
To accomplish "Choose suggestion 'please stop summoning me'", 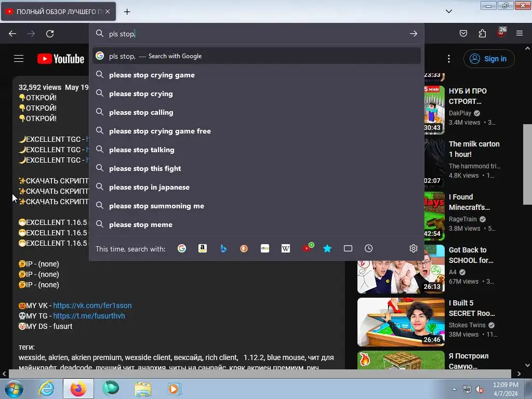I will [x=257, y=206].
